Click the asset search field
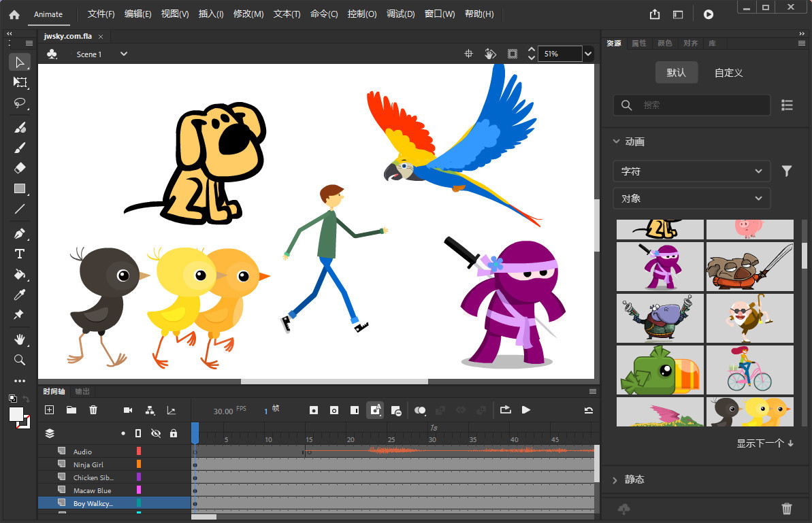The image size is (812, 523). click(692, 105)
